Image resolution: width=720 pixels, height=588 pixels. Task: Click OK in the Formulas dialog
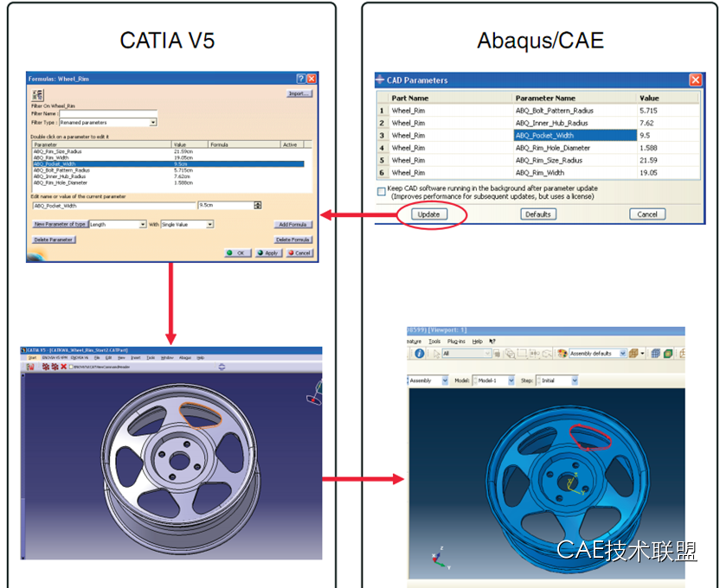[x=238, y=252]
